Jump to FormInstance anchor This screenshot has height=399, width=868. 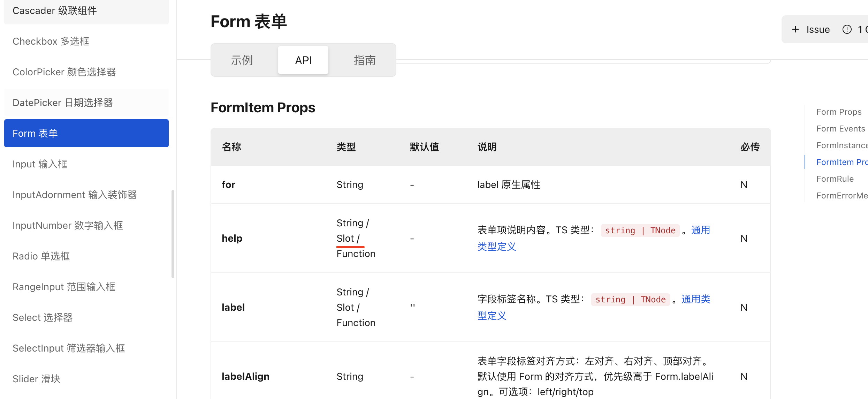842,145
